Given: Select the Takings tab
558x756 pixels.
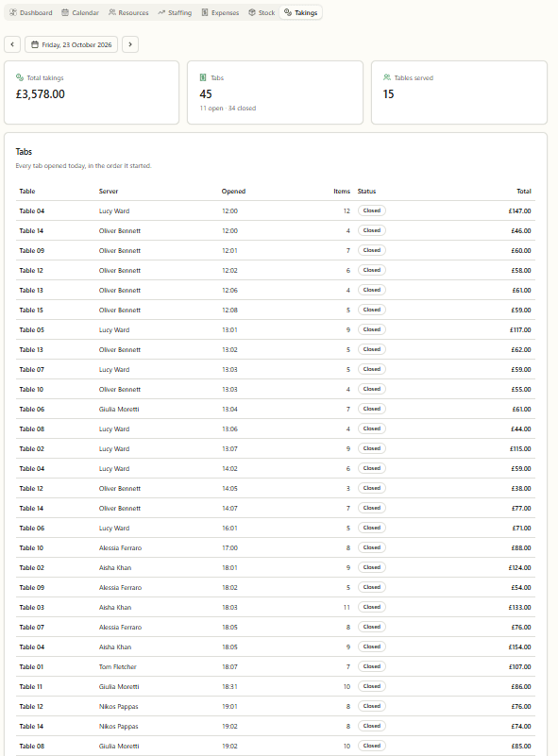Looking at the screenshot, I should (300, 12).
